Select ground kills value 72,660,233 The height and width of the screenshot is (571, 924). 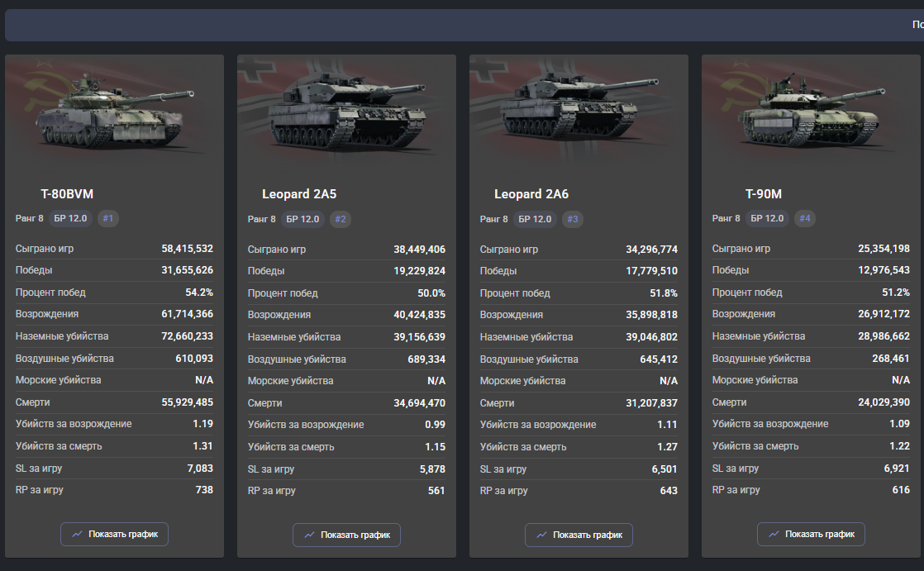(188, 335)
